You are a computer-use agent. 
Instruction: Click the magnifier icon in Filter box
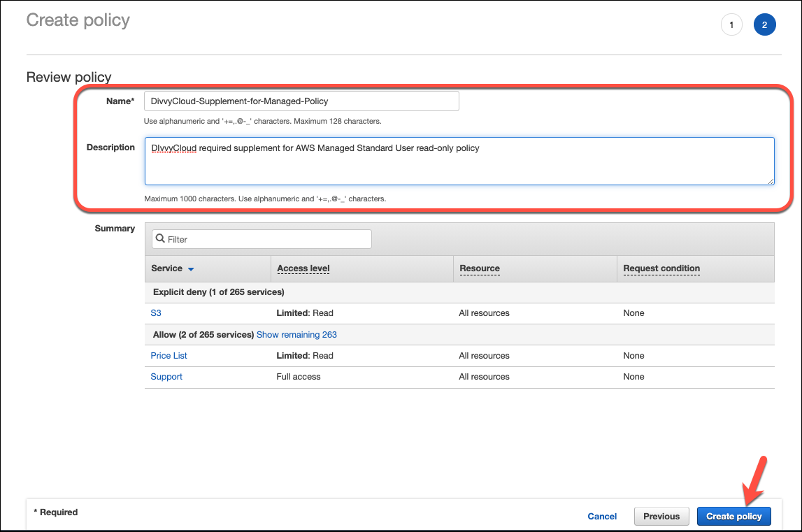coord(160,238)
